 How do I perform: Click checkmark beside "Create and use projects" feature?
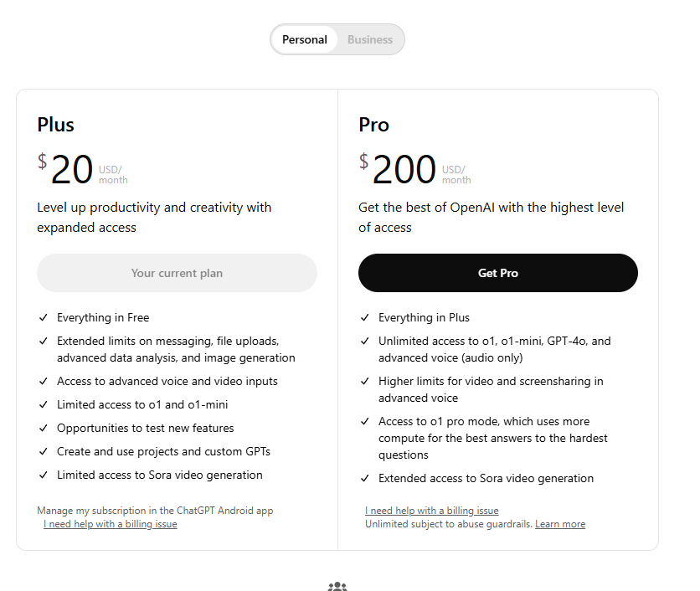[43, 452]
